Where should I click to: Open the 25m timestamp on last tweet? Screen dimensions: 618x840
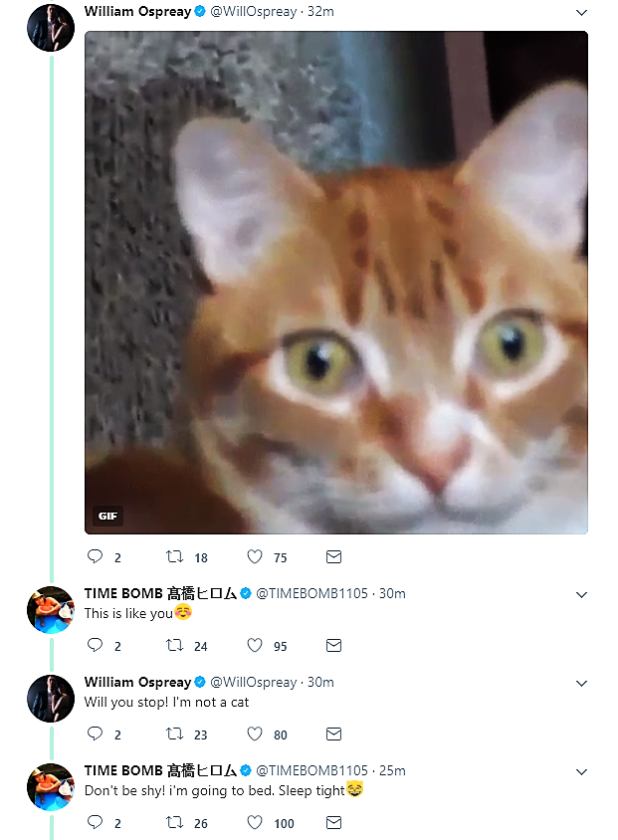tap(392, 770)
